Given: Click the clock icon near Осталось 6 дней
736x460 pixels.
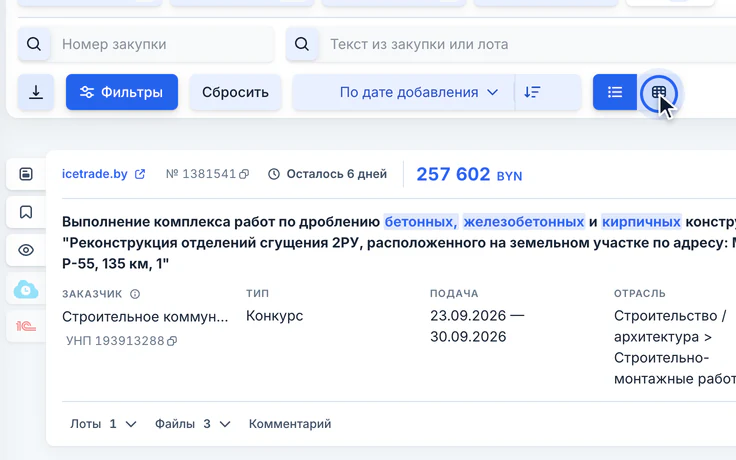Looking at the screenshot, I should (x=274, y=174).
